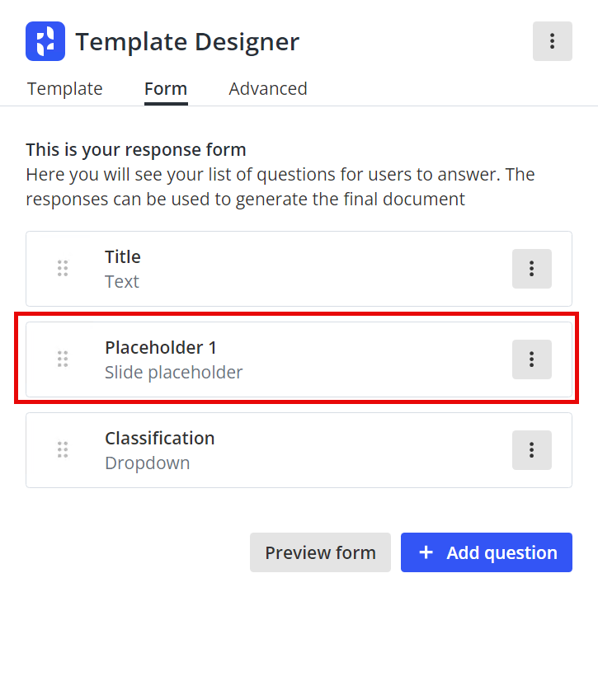Click the drag handle beside Title
This screenshot has height=700, width=598.
[x=63, y=268]
